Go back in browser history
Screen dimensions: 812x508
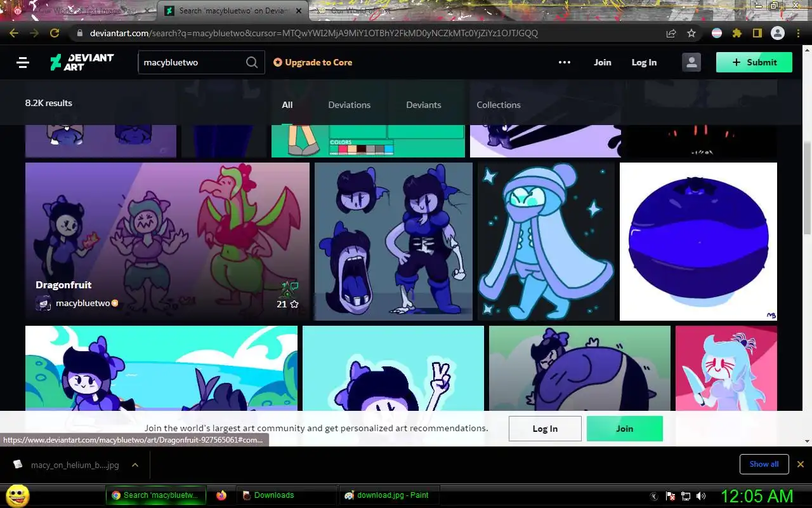[14, 33]
